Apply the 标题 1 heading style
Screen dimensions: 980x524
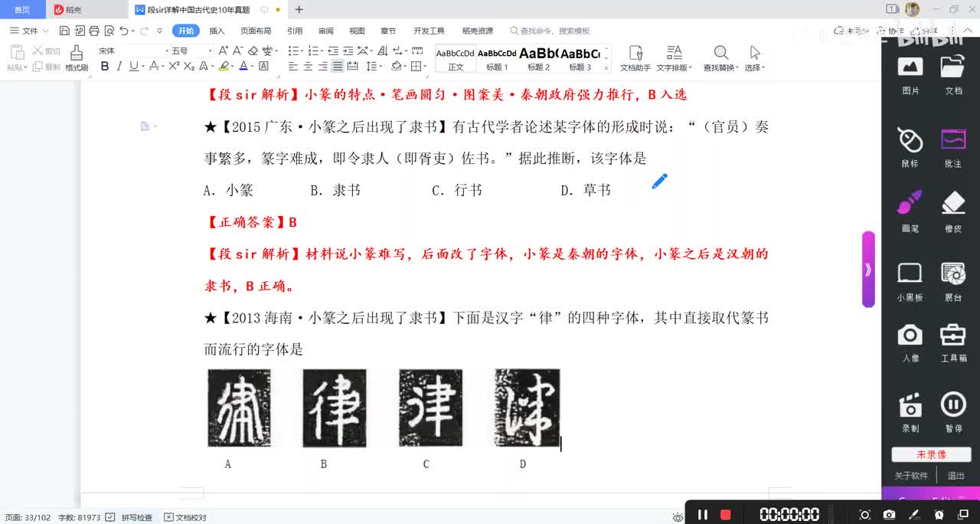tap(497, 59)
